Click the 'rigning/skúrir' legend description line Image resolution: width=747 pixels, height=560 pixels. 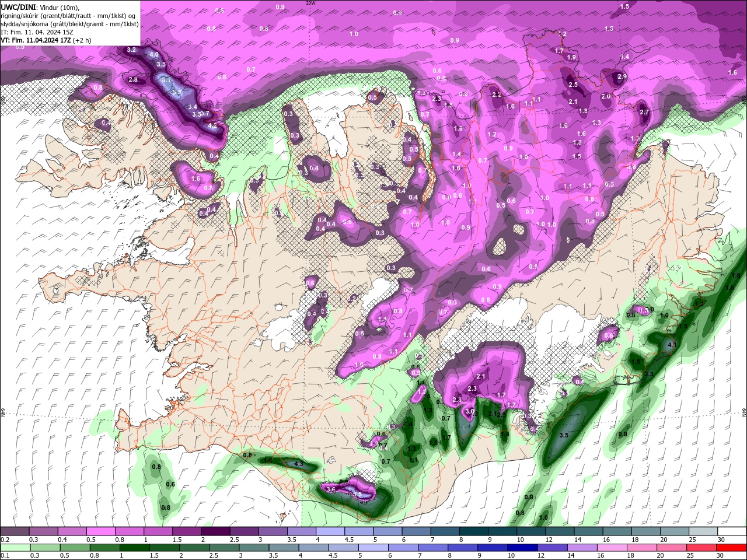pyautogui.click(x=68, y=16)
